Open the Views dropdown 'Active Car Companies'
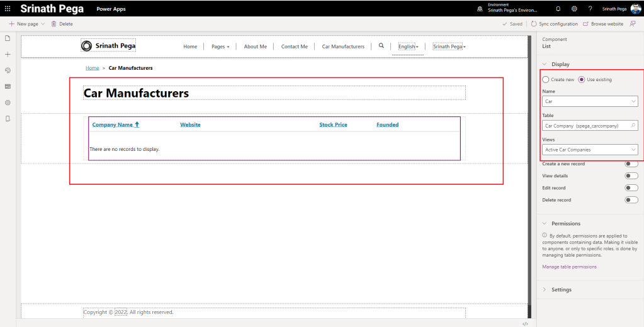Viewport: 644px width, 327px height. tap(590, 150)
